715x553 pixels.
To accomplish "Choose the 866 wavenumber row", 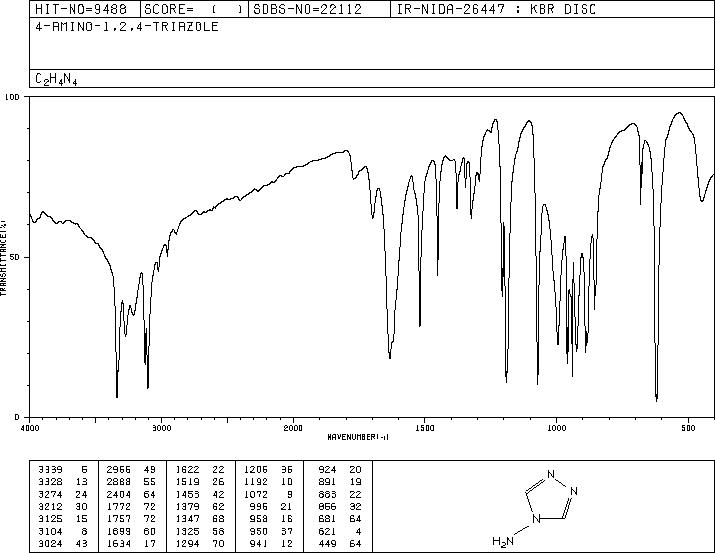I will pos(340,506).
